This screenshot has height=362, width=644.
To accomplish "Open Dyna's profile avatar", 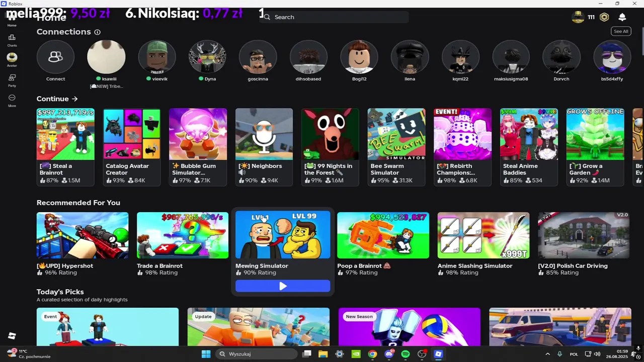I will [x=207, y=57].
